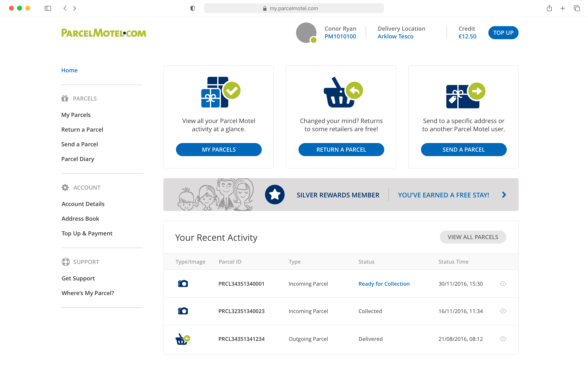The width and height of the screenshot is (588, 376).
Task: Go back with the browser back arrow
Action: (65, 8)
